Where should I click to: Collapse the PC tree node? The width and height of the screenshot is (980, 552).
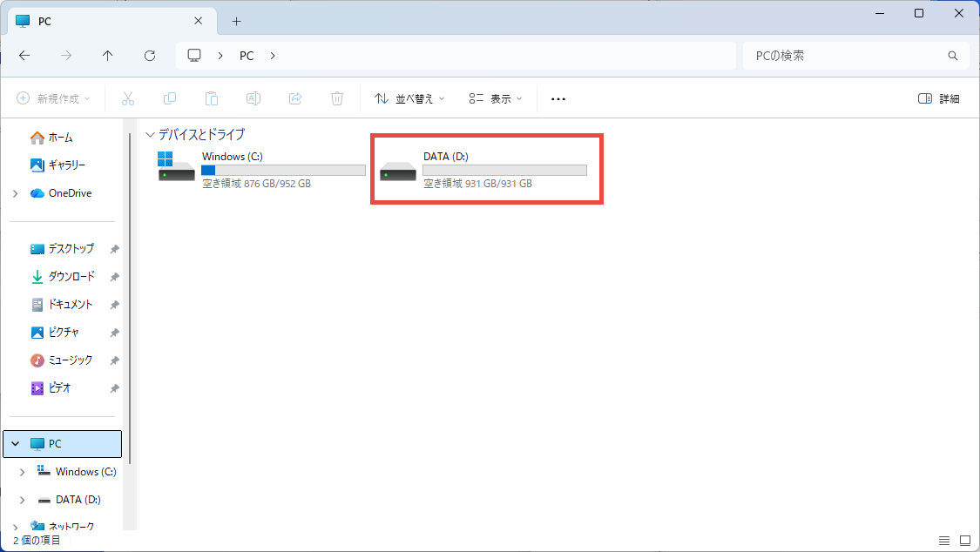16,444
